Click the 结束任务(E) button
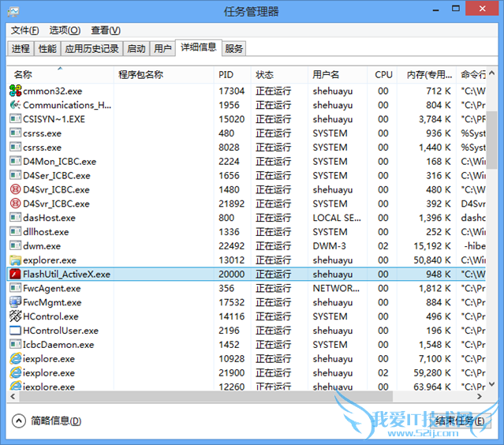 coord(460,421)
